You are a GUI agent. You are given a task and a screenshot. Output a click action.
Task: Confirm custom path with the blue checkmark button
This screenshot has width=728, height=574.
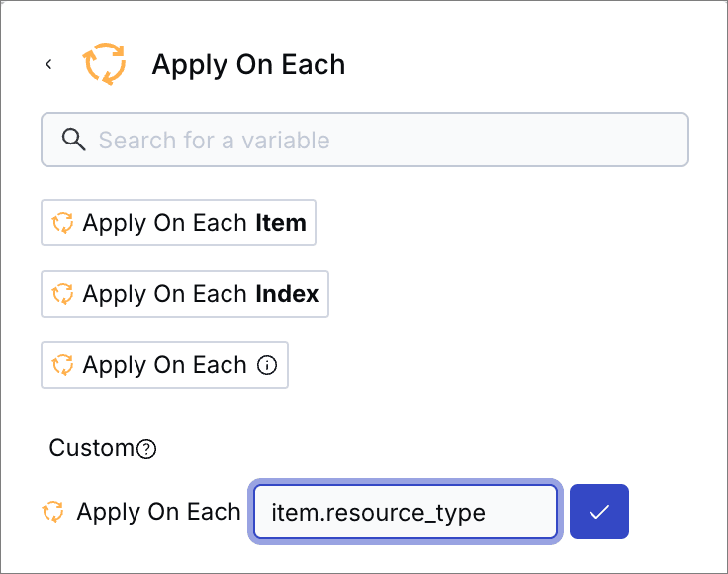tap(599, 512)
